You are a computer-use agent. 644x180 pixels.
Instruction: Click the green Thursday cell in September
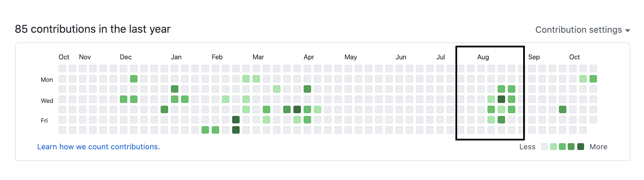coord(563,109)
